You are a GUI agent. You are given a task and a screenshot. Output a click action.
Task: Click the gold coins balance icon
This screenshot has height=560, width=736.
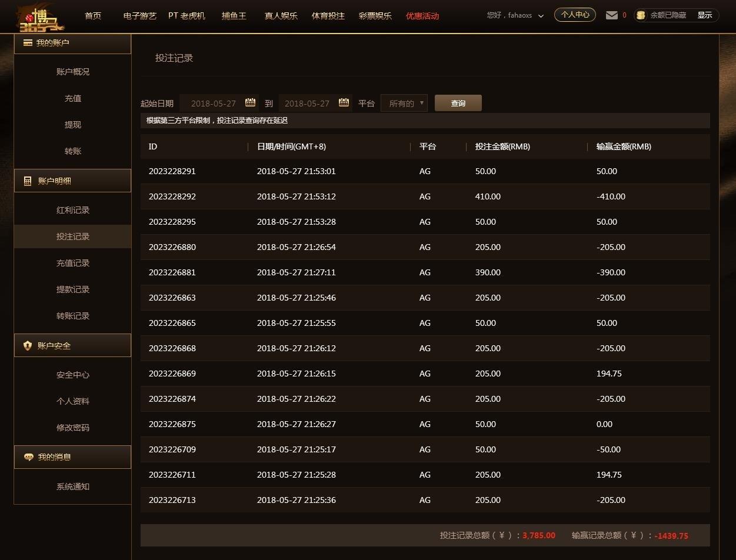641,15
